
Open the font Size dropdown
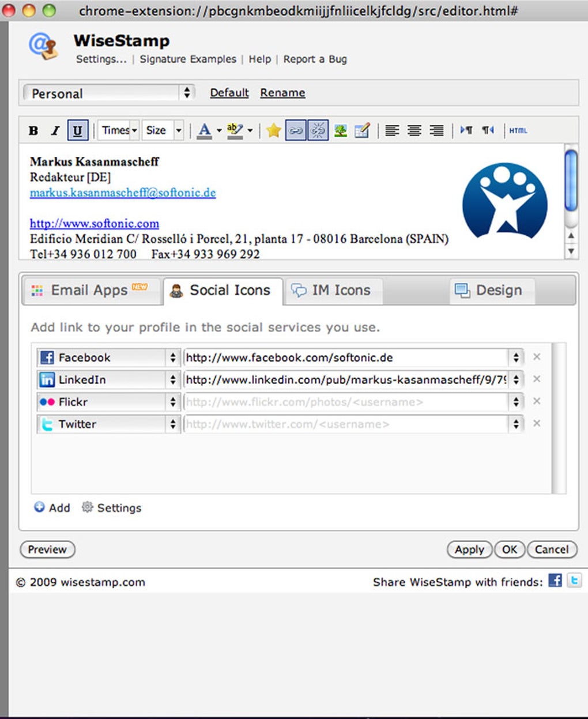(x=163, y=130)
